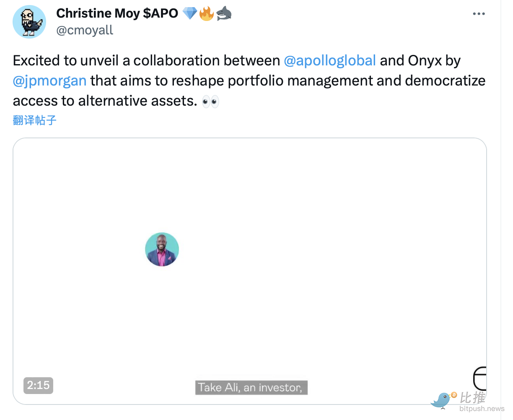The image size is (513, 420).
Task: Click the 翻译帖子 translate post button
Action: (35, 121)
